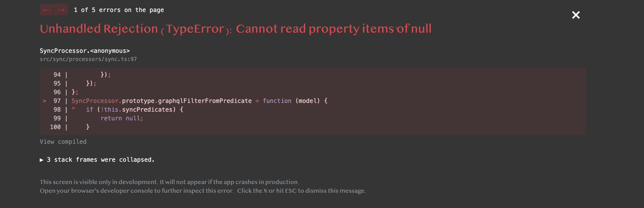The width and height of the screenshot is (644, 208).
Task: Click line number 94 in the snippet
Action: [x=57, y=74]
